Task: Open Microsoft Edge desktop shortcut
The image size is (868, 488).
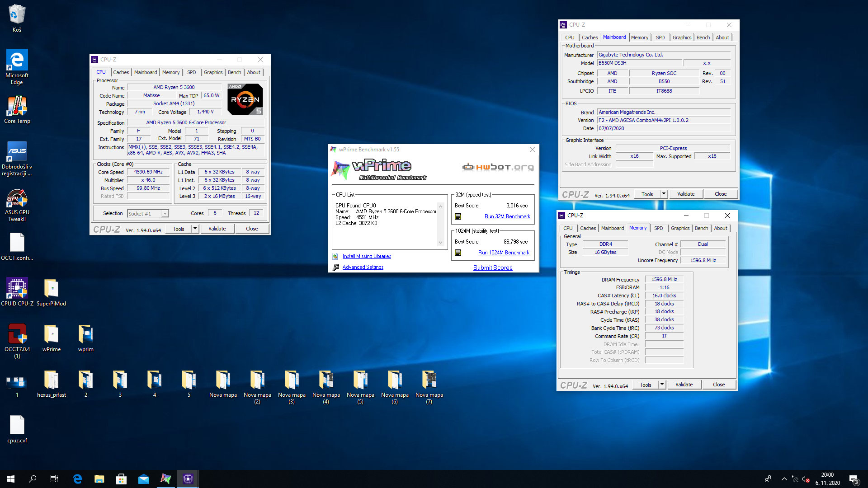Action: [17, 67]
